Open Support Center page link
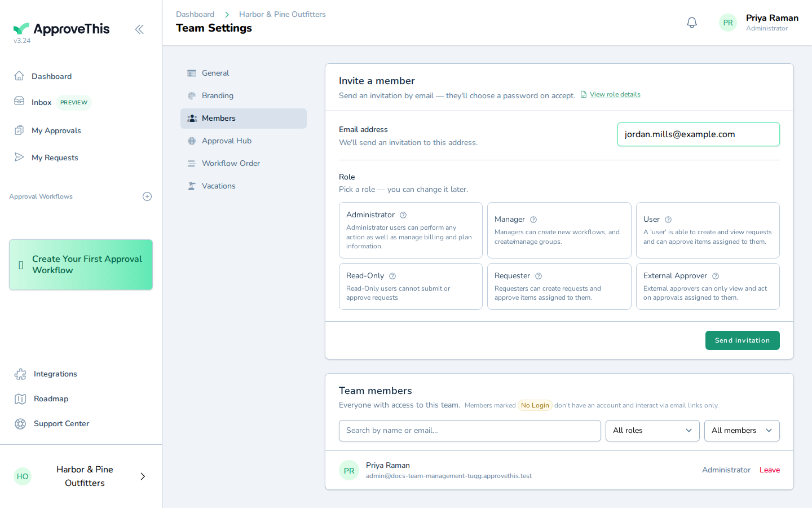This screenshot has width=812, height=508. tap(61, 423)
